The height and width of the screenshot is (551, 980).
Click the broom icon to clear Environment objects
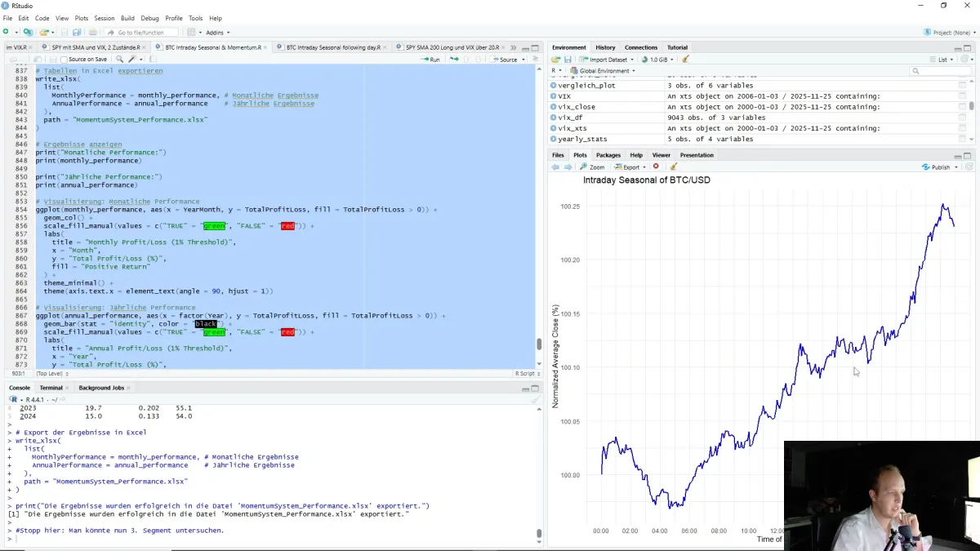[x=684, y=59]
